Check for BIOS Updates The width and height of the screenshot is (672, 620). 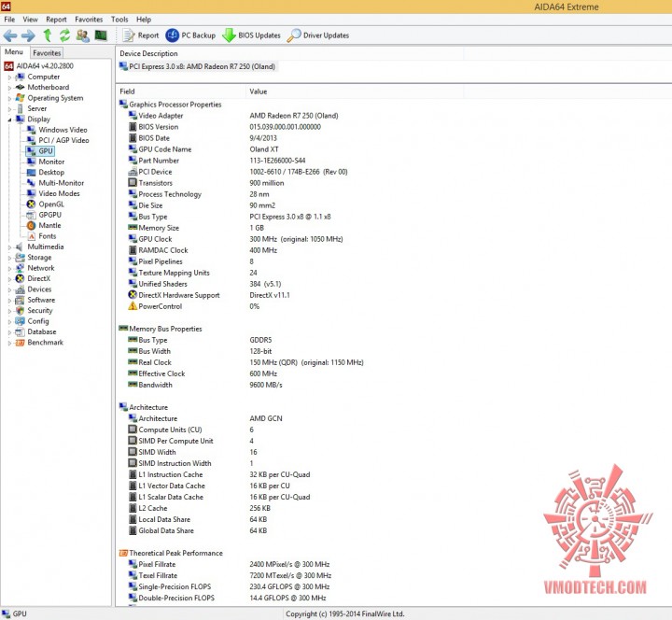tap(251, 35)
